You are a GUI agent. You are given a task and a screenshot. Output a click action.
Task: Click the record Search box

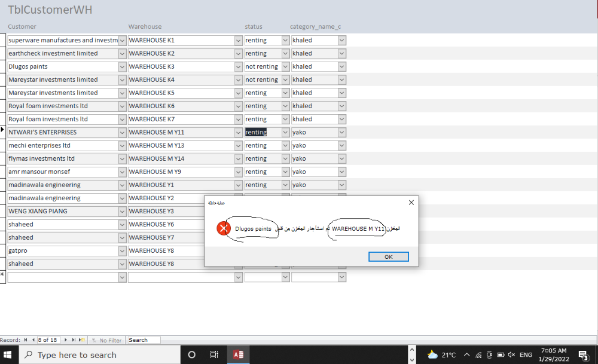(x=144, y=340)
